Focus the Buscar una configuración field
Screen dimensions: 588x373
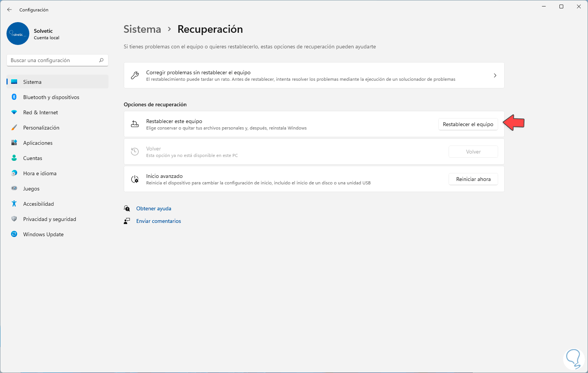click(x=53, y=60)
